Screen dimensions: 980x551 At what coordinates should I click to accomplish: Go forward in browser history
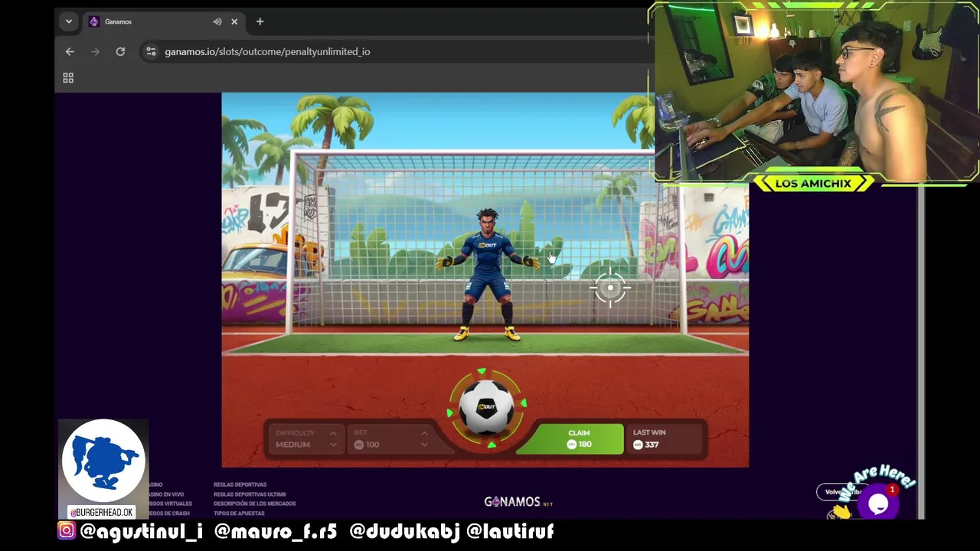click(95, 51)
